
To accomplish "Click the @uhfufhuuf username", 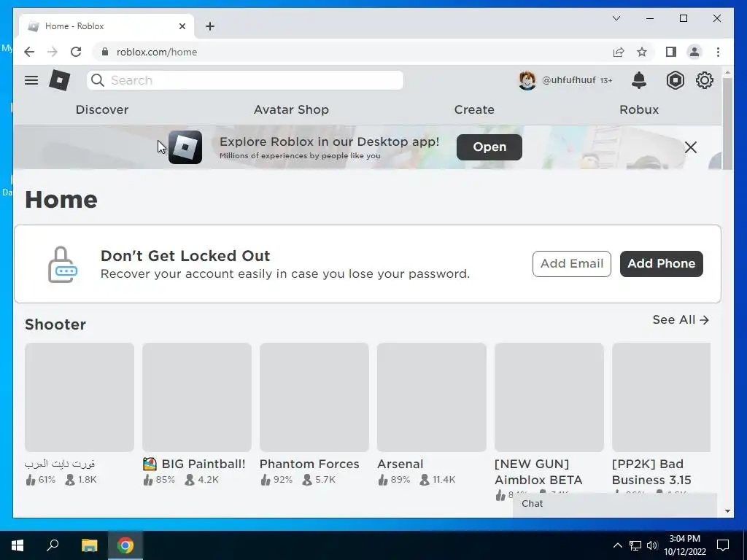I will [x=569, y=80].
